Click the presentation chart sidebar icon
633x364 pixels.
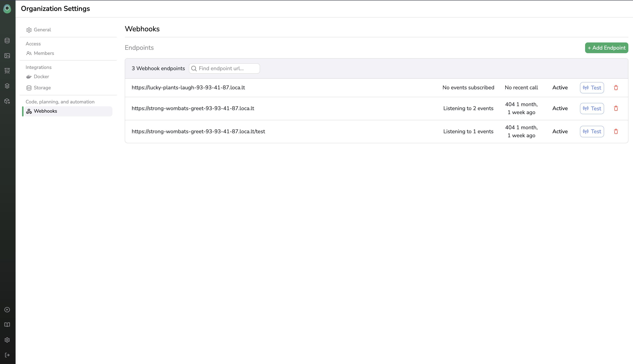[x=7, y=71]
